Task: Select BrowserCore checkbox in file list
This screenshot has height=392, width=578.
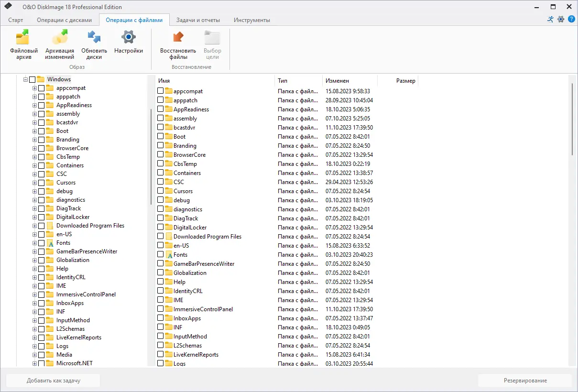Action: (x=161, y=154)
